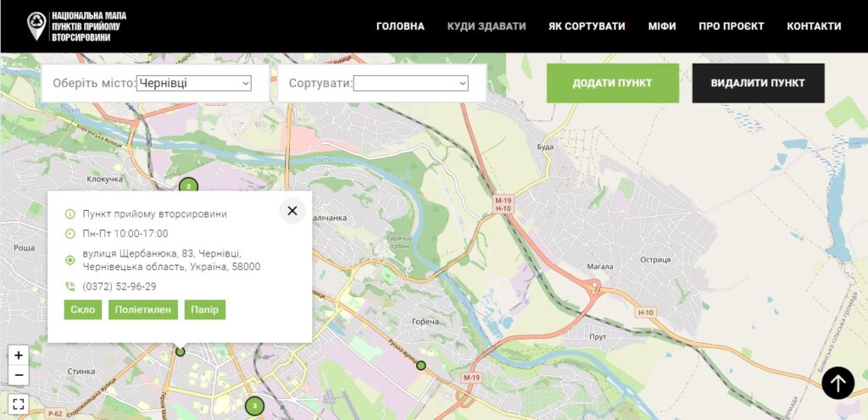Click the Скло material tag
Viewport: 868px width, 420px height.
point(83,310)
